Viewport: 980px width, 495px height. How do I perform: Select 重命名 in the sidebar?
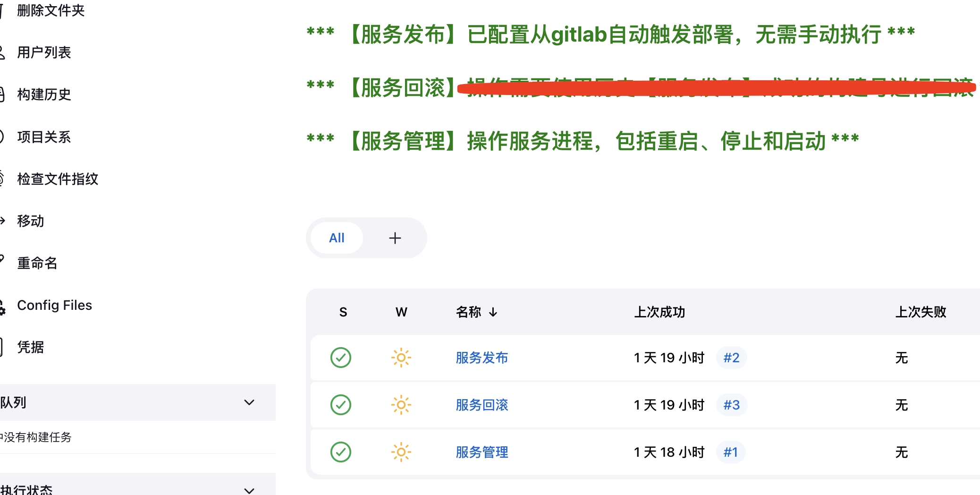tap(37, 263)
